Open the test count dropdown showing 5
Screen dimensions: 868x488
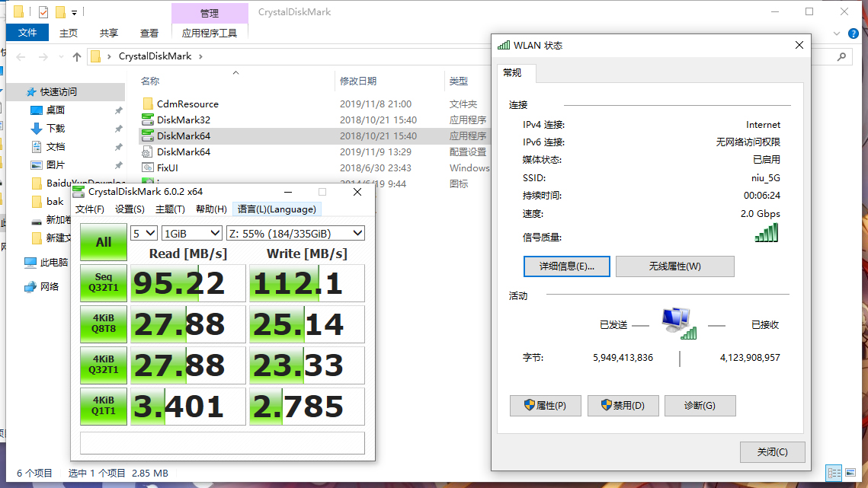tap(143, 232)
